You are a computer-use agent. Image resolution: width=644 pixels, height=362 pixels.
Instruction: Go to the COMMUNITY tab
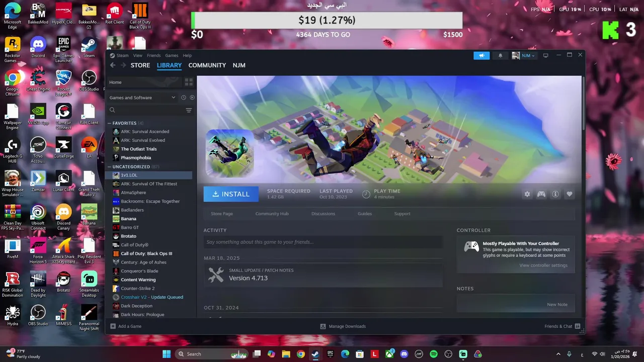pyautogui.click(x=207, y=65)
